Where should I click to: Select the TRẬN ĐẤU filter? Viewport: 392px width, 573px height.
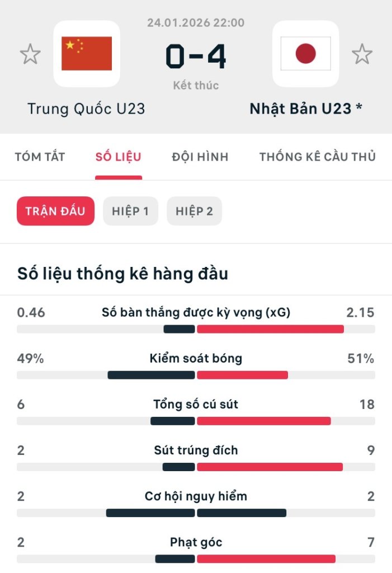click(55, 211)
